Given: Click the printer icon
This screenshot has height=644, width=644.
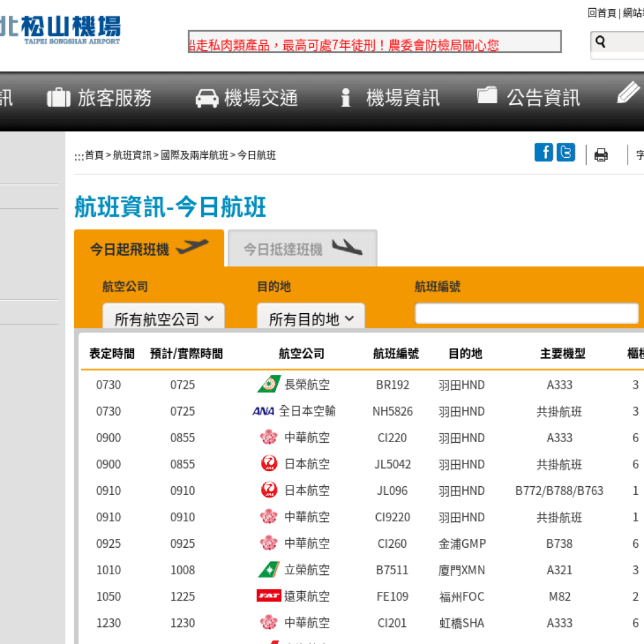Looking at the screenshot, I should (601, 155).
